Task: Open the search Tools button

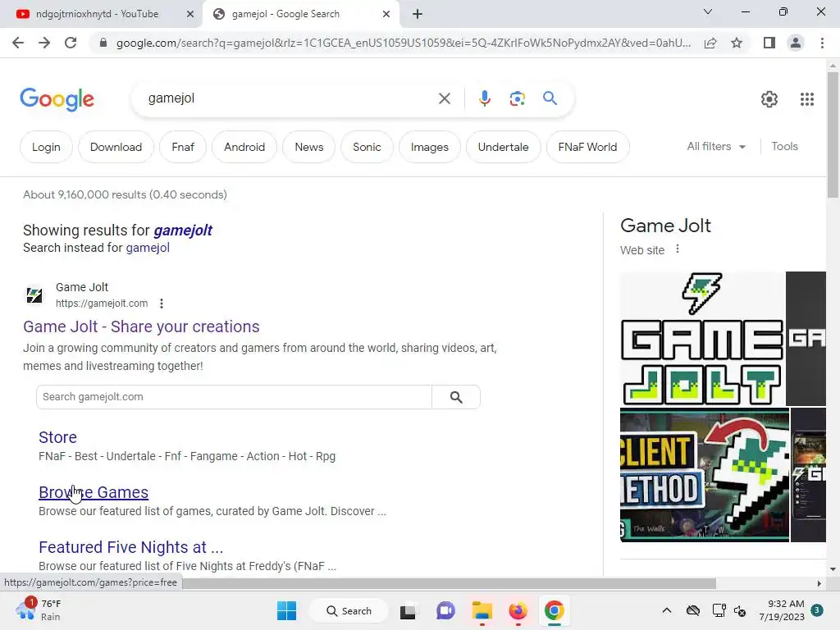Action: pos(784,146)
